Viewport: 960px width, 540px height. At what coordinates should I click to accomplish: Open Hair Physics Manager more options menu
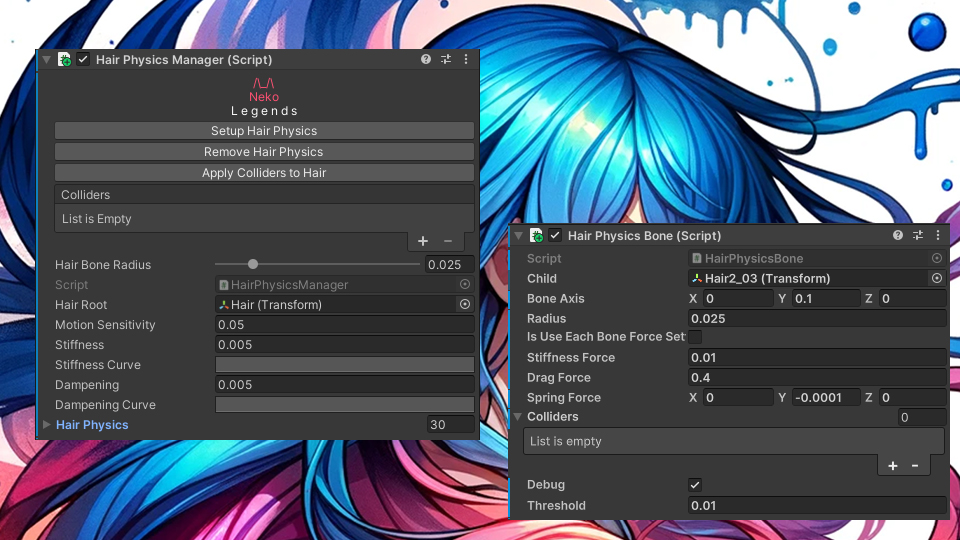[466, 60]
